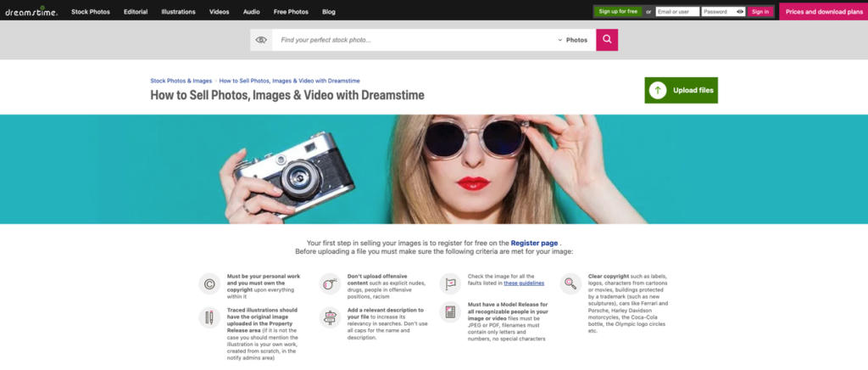Click the offensive content bomb icon
This screenshot has height=370, width=868.
pyautogui.click(x=330, y=284)
